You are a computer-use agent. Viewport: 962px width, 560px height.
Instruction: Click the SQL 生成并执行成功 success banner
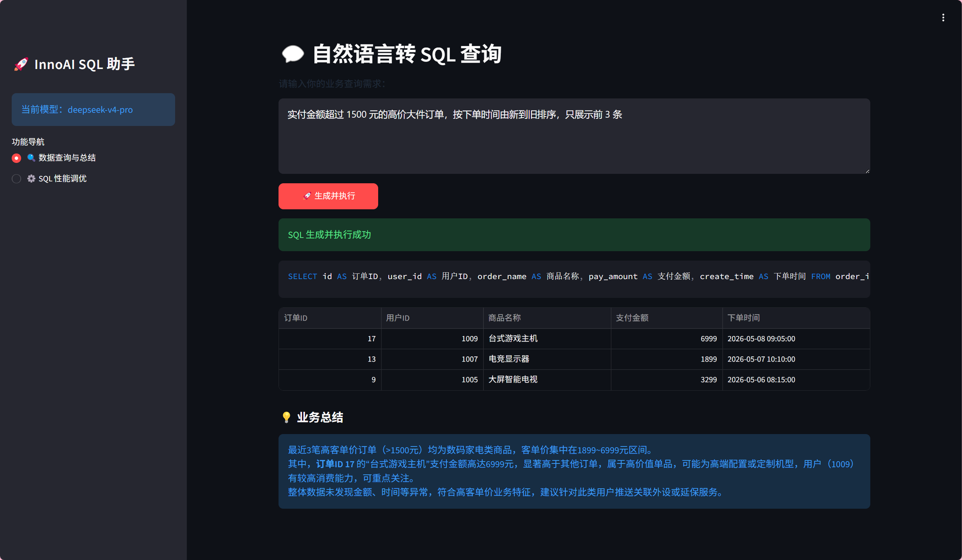(x=574, y=235)
